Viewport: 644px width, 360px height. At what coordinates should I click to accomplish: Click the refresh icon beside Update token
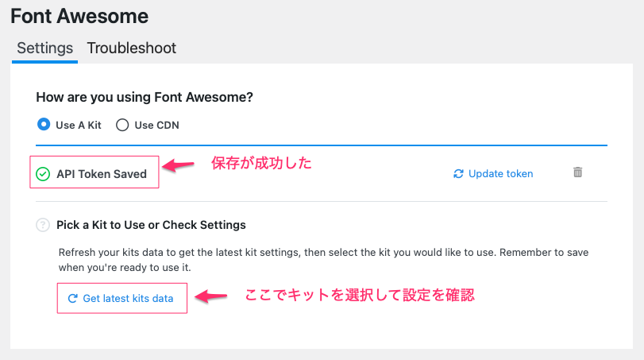click(x=458, y=173)
